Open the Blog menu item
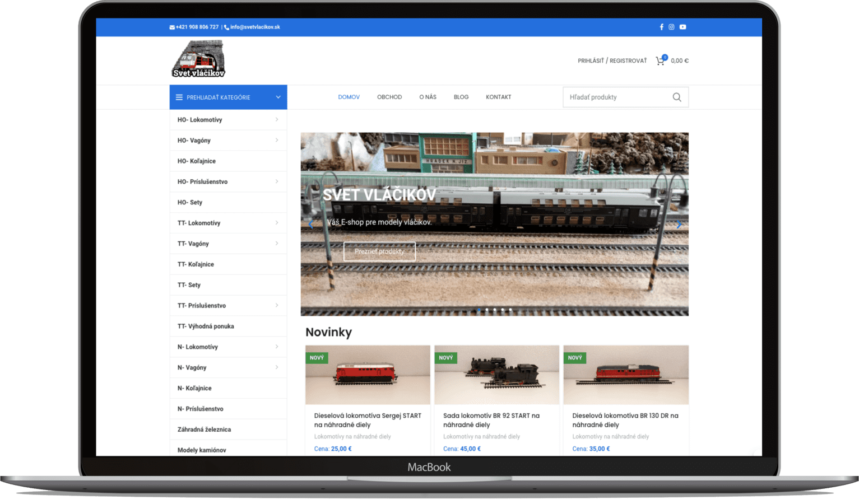This screenshot has height=504, width=859. point(461,97)
